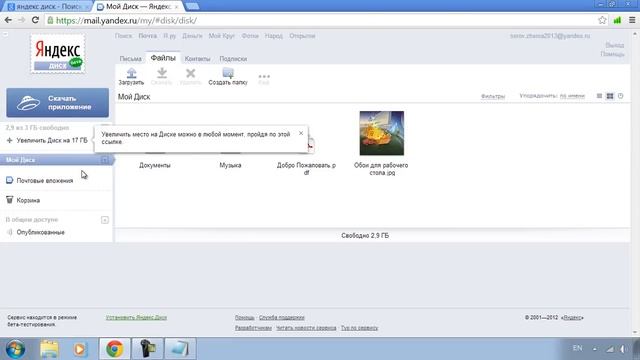Select Обои для рабочего стола thumbnail
This screenshot has width=640, height=360.
(382, 133)
